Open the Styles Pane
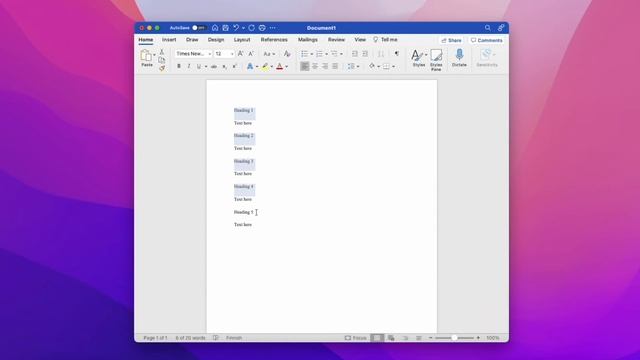This screenshot has width=640, height=360. click(436, 60)
